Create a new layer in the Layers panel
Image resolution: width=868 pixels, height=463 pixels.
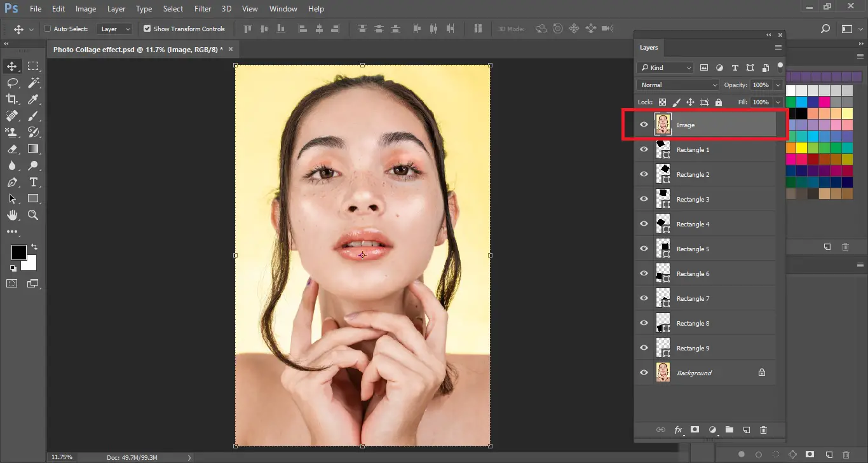click(x=746, y=430)
